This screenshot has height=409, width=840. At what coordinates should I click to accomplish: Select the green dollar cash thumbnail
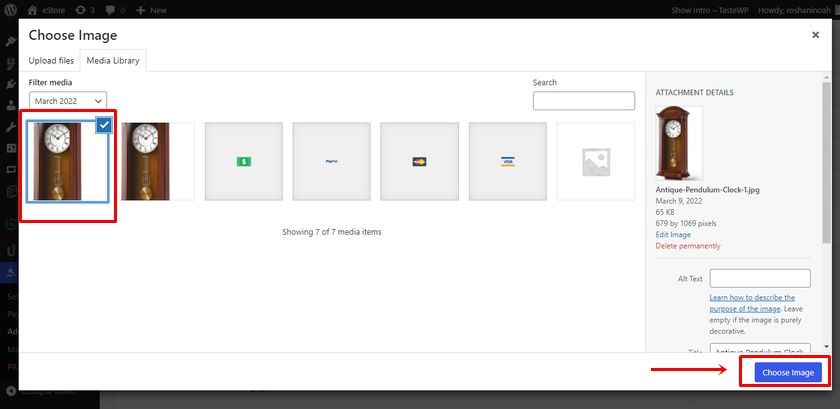tap(244, 161)
